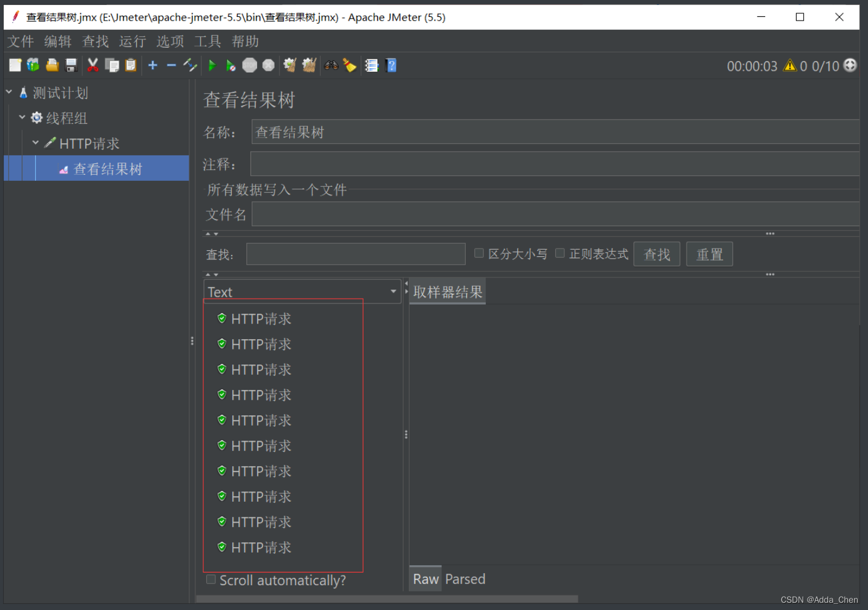This screenshot has height=610, width=868.
Task: Select 线程组 in the tree
Action: coord(67,118)
